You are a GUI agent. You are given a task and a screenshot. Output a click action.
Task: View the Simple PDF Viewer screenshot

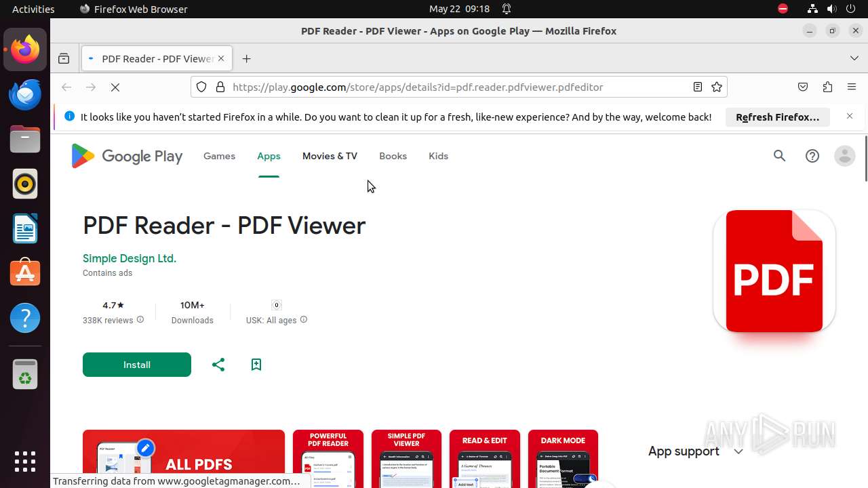click(x=406, y=459)
